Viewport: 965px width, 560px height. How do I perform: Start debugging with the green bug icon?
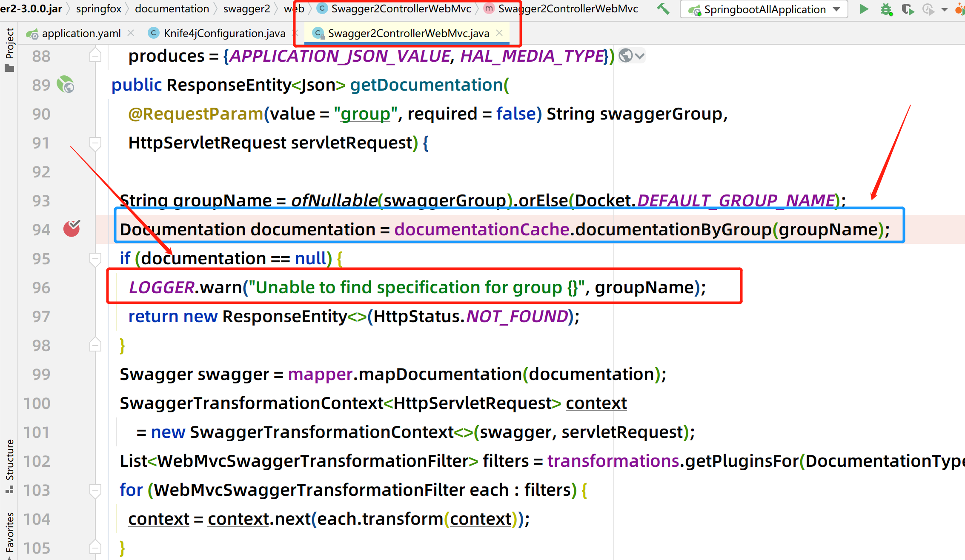(886, 9)
